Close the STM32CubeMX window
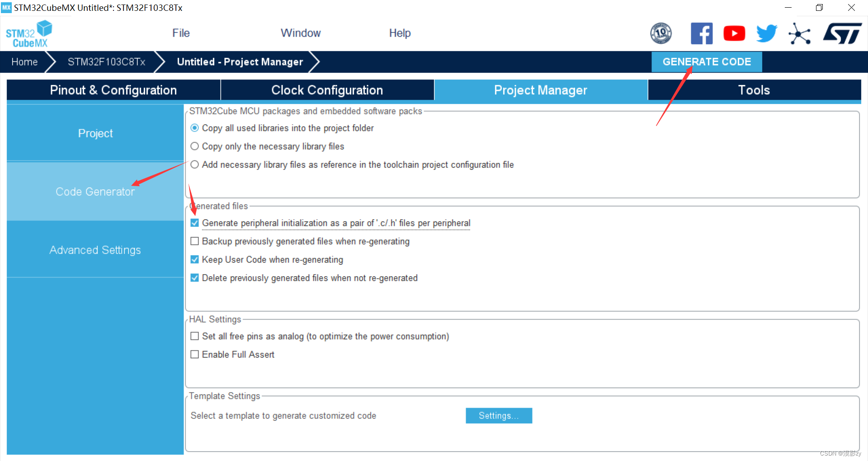Viewport: 868px width, 461px height. (x=851, y=8)
